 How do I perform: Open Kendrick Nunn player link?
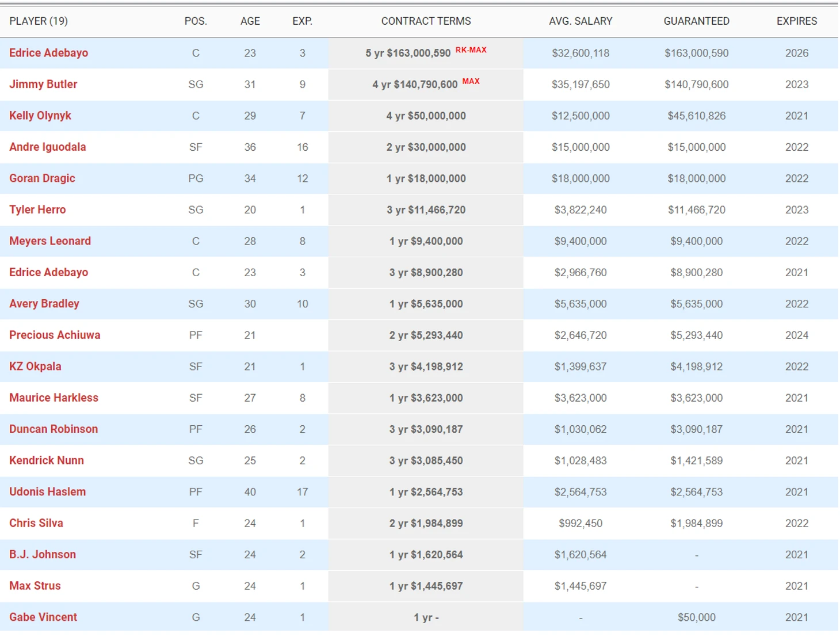47,460
